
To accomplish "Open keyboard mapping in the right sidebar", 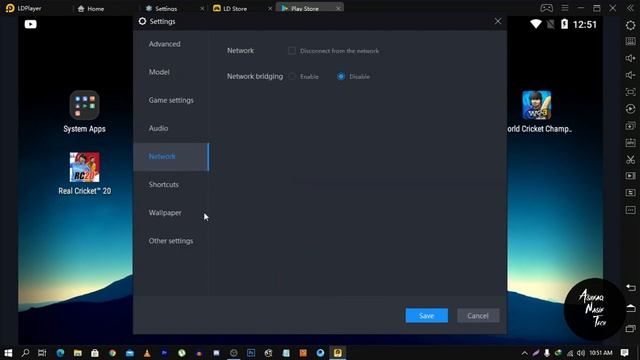I will (630, 41).
